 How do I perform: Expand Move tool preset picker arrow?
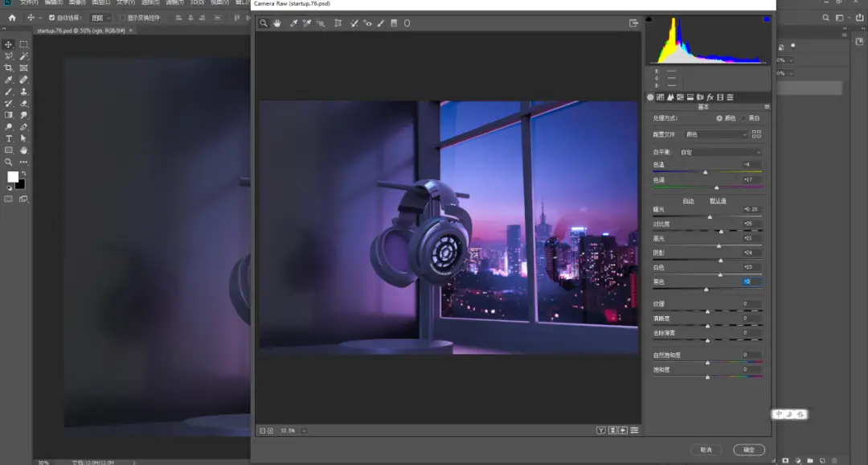(x=40, y=18)
